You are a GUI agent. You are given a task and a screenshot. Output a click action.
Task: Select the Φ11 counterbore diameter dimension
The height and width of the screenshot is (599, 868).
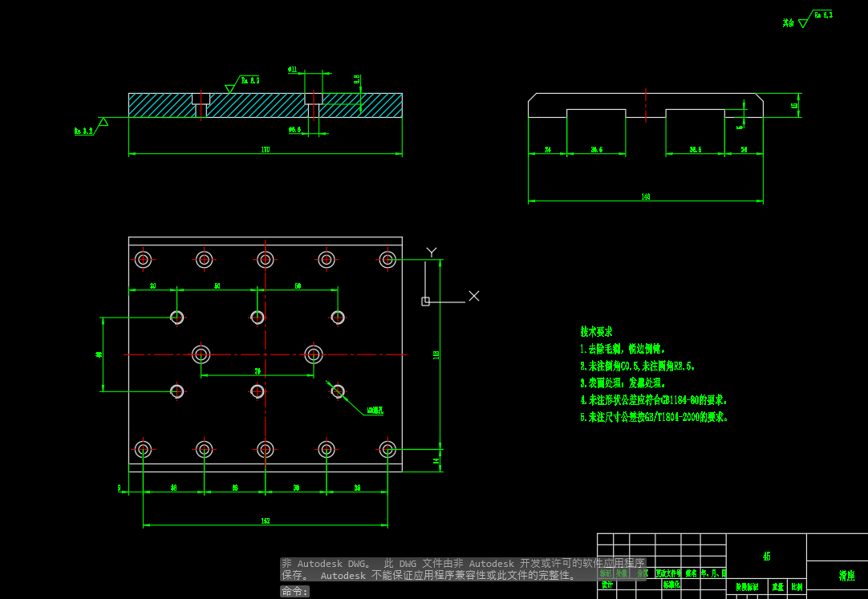coord(293,70)
